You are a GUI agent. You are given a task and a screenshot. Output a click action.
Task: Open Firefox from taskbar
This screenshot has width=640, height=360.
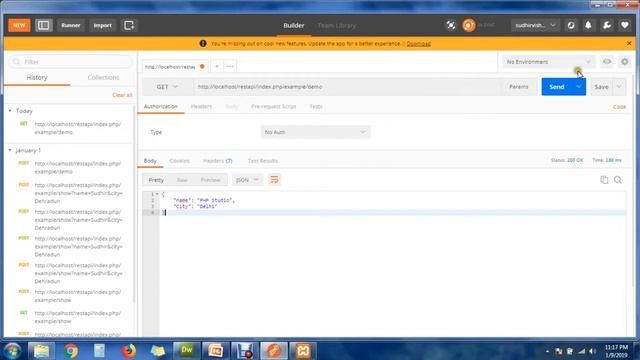click(x=129, y=351)
